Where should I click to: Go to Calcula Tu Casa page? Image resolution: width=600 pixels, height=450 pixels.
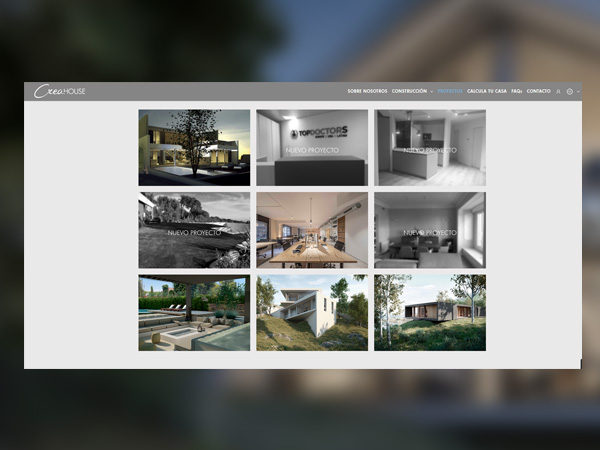487,91
